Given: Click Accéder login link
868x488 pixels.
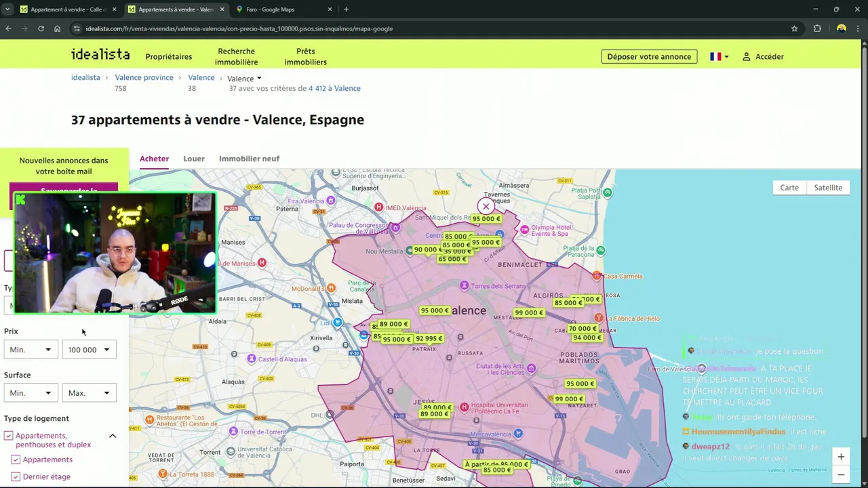Looking at the screenshot, I should pyautogui.click(x=763, y=57).
